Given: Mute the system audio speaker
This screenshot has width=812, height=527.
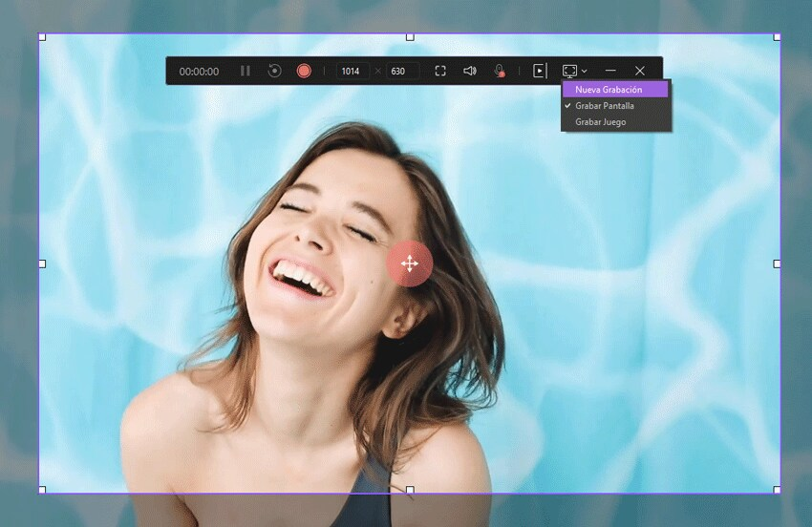Looking at the screenshot, I should tap(469, 71).
